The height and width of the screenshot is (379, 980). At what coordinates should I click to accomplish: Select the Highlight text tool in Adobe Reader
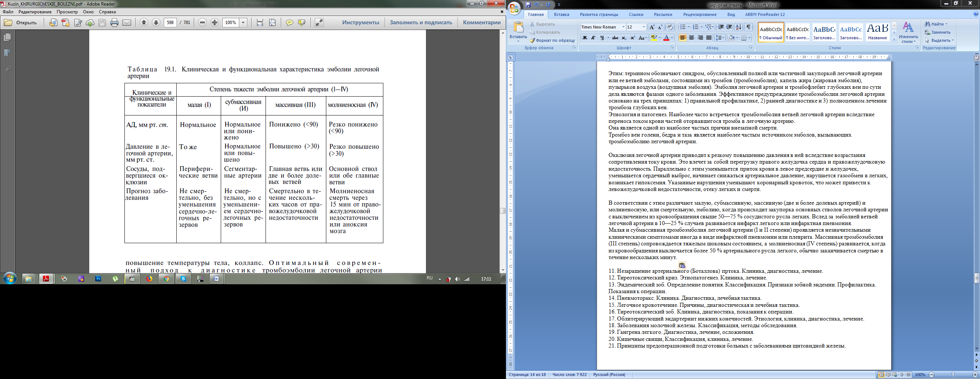(302, 23)
